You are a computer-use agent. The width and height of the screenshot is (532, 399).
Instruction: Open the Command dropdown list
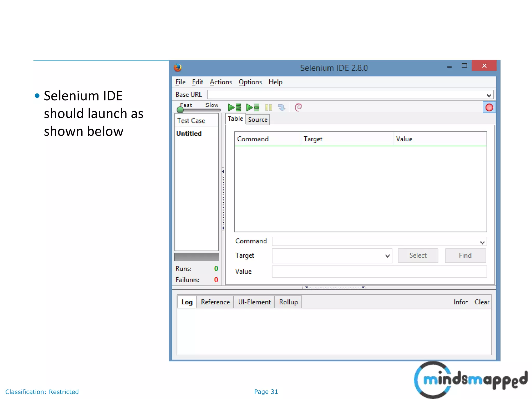point(482,242)
